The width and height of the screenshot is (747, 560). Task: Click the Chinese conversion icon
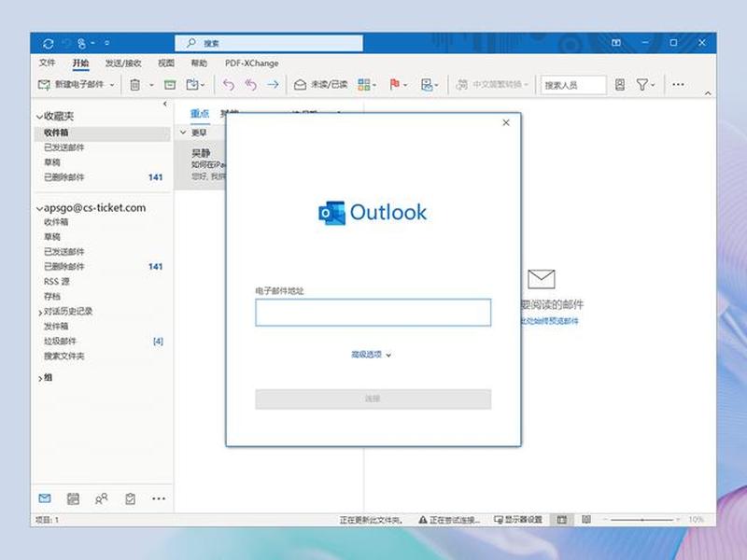[x=461, y=85]
